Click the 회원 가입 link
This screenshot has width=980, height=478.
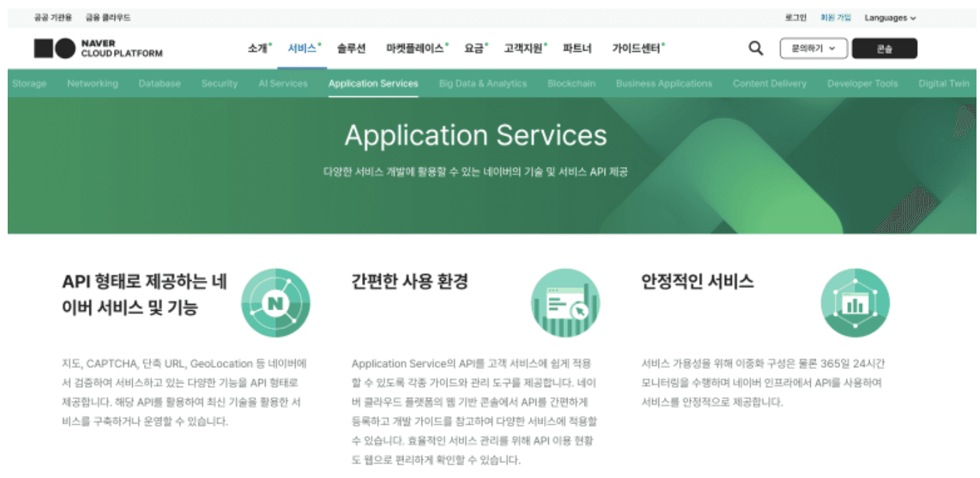836,18
